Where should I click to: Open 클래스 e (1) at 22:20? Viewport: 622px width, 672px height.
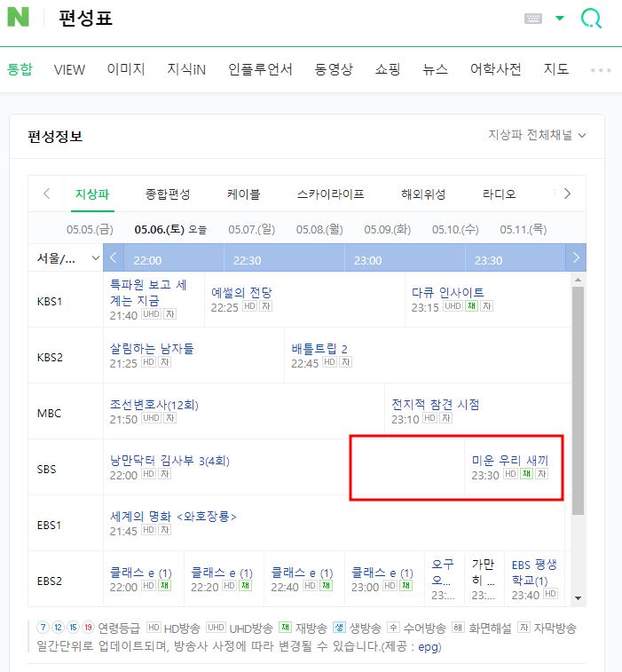coord(222,573)
